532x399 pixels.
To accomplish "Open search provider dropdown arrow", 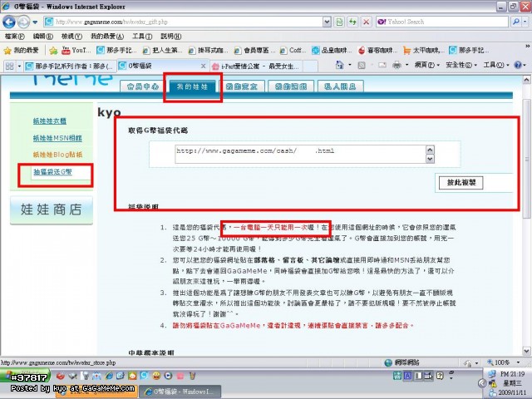I will 525,22.
